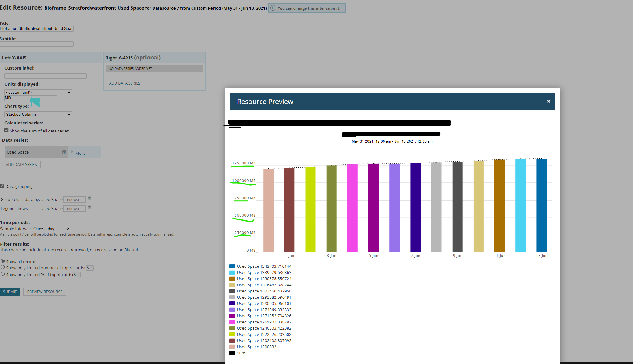The width and height of the screenshot is (633, 364).
Task: Open the Sample Interval Once a day dropdown
Action: click(x=51, y=229)
